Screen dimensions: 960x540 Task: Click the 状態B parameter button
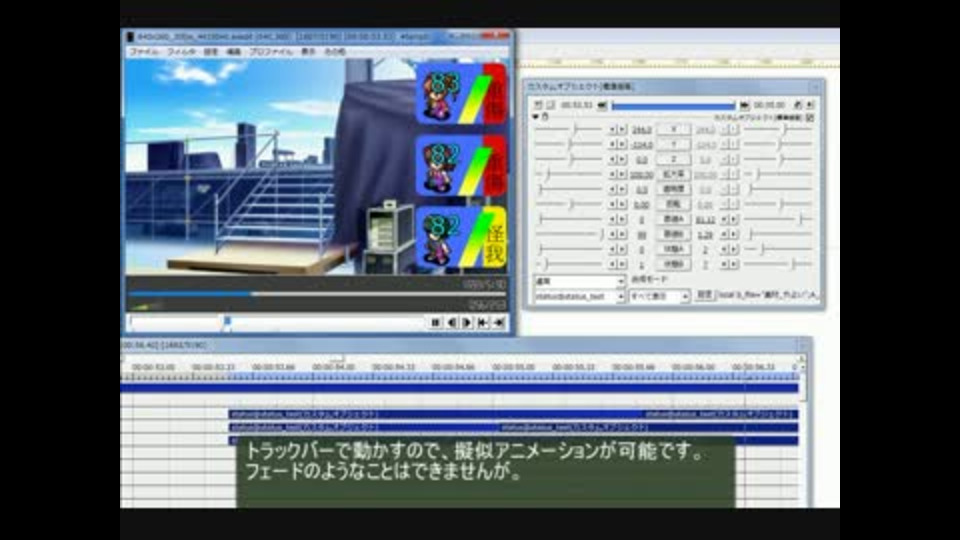673,264
